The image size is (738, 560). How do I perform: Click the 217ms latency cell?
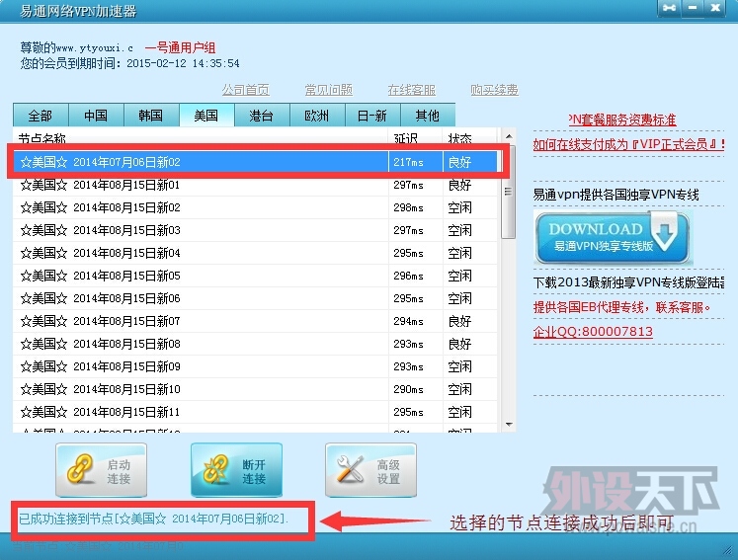[x=416, y=162]
